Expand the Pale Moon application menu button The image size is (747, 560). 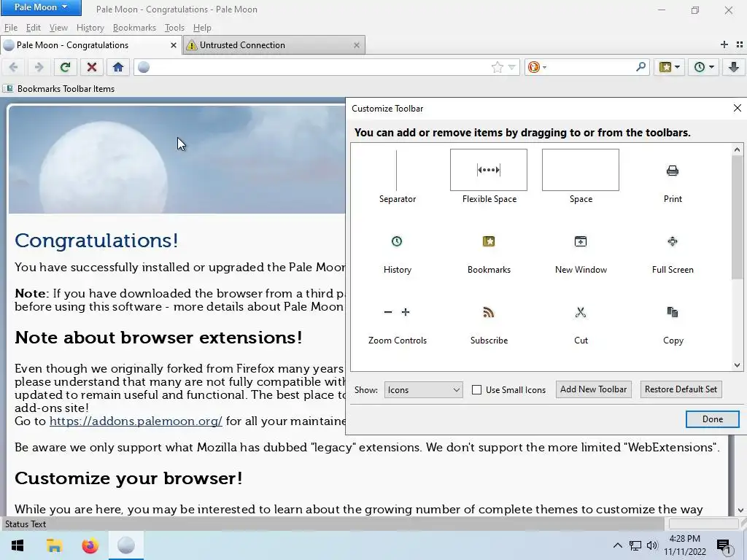[41, 7]
